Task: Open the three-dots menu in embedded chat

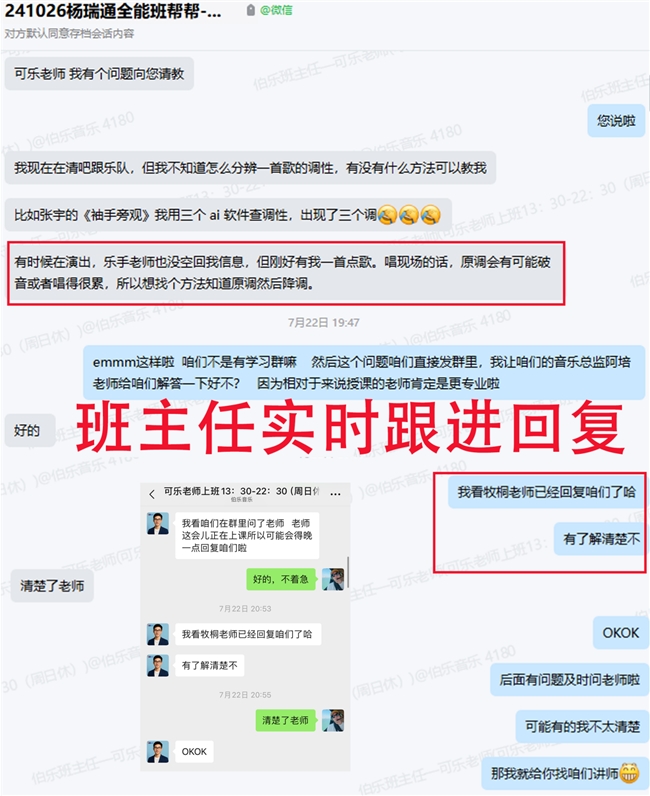Action: click(335, 493)
